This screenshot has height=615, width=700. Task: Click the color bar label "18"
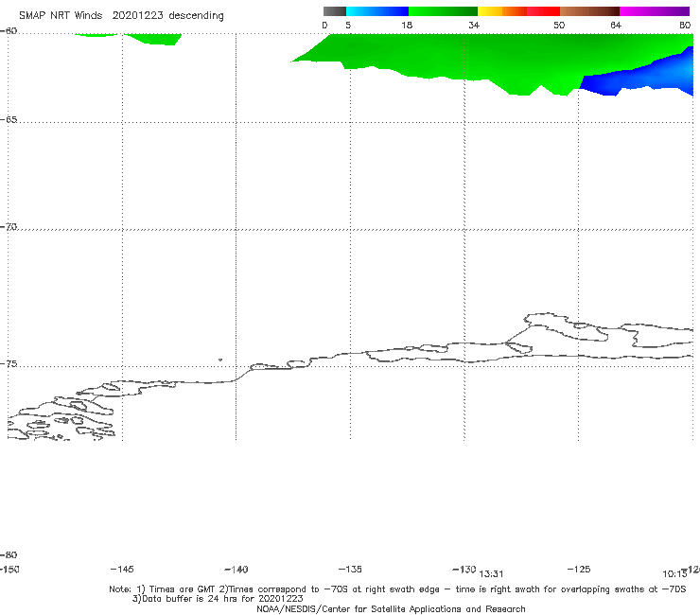click(x=407, y=25)
